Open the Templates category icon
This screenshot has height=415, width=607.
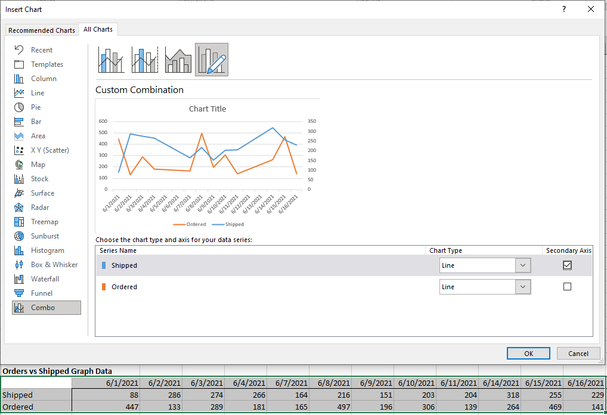click(x=19, y=64)
